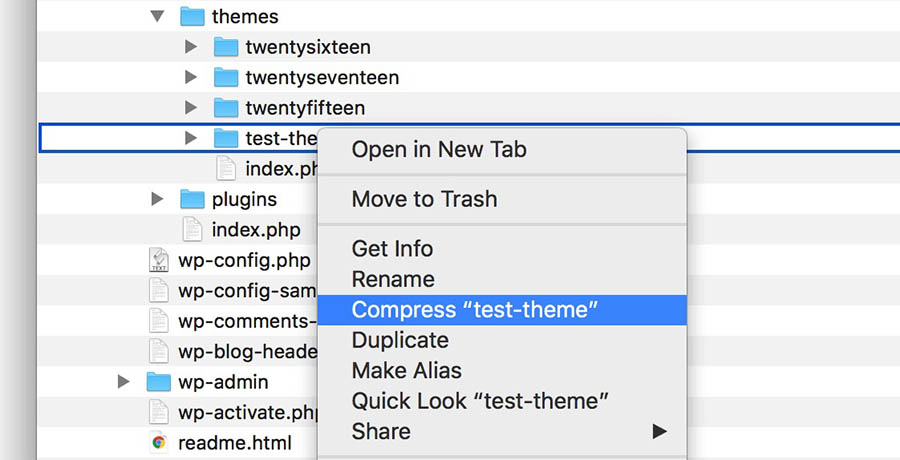Choose Compress "test-theme" from context menu
This screenshot has width=900, height=460.
click(475, 310)
